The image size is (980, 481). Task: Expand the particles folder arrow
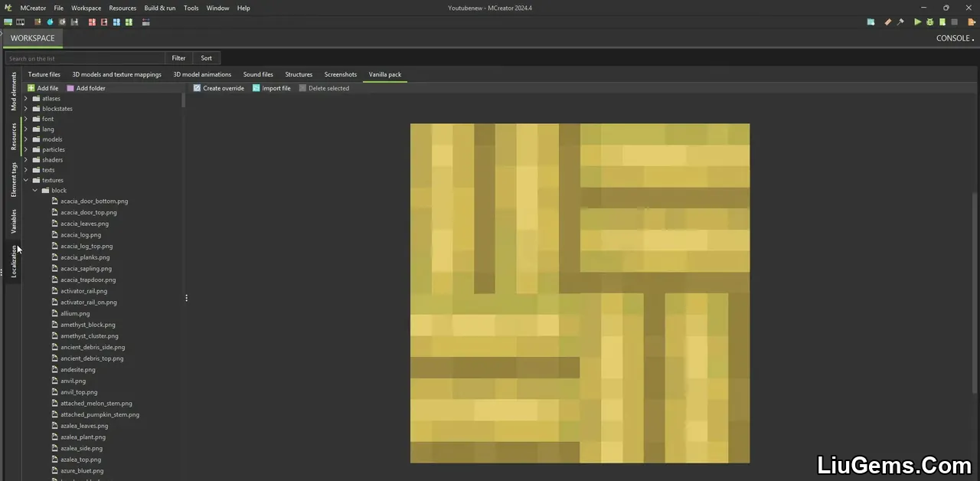pyautogui.click(x=26, y=149)
